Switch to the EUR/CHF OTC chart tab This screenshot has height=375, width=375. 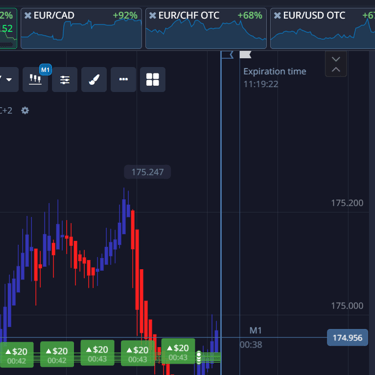(206, 29)
